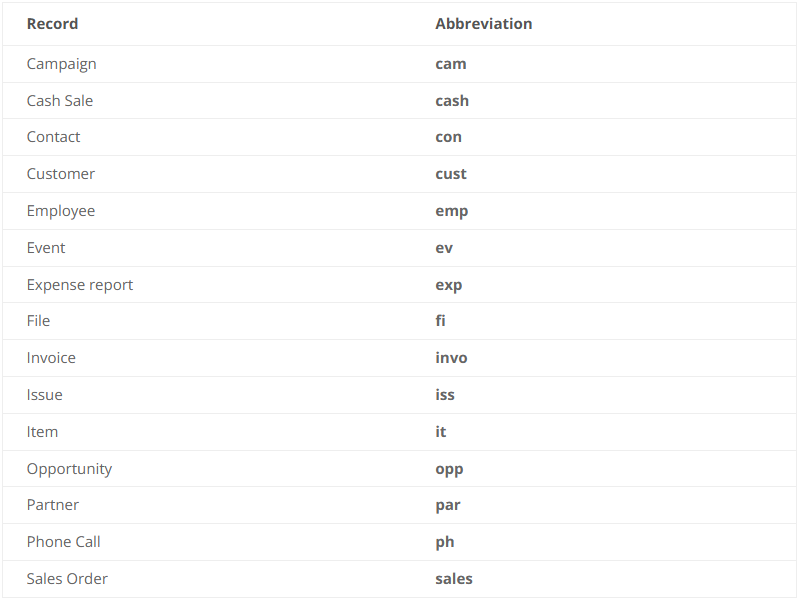Select the Cash Sale record cell

click(x=60, y=101)
